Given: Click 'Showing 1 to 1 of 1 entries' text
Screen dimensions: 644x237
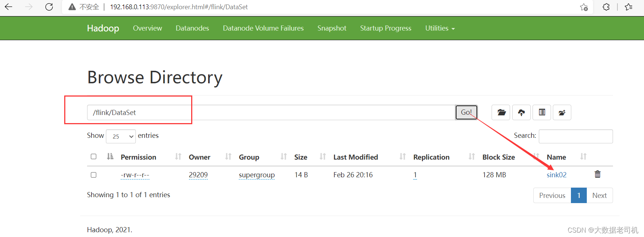Looking at the screenshot, I should point(128,195).
